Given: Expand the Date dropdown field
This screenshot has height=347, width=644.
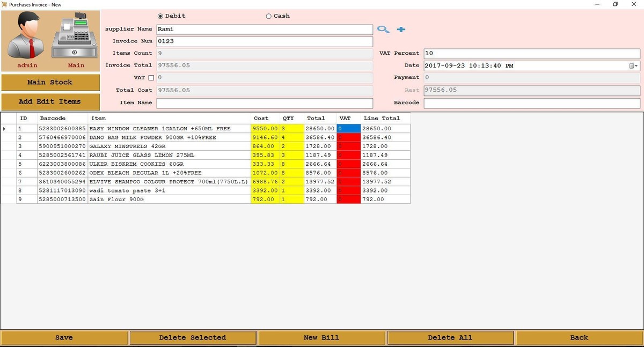Looking at the screenshot, I should 637,66.
